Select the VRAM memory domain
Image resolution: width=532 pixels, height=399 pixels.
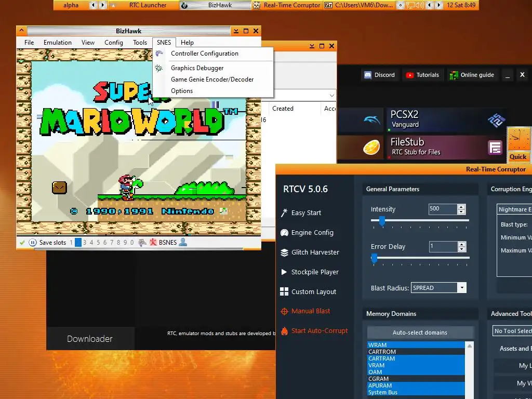416,365
